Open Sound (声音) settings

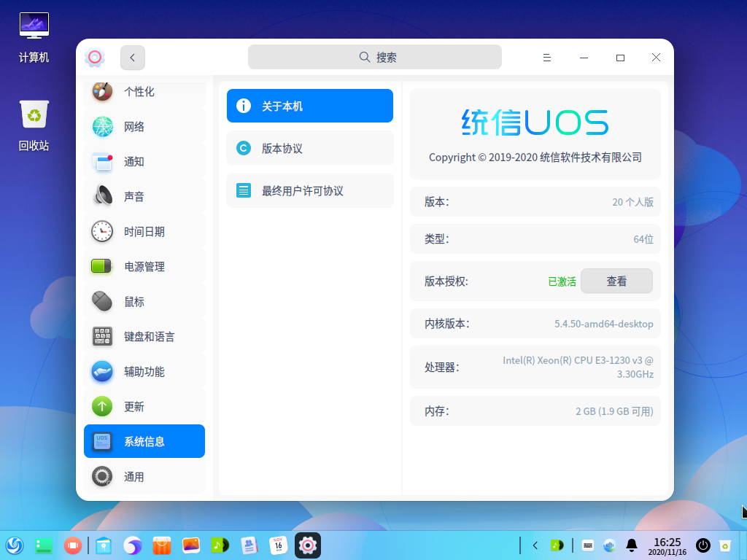tap(144, 197)
